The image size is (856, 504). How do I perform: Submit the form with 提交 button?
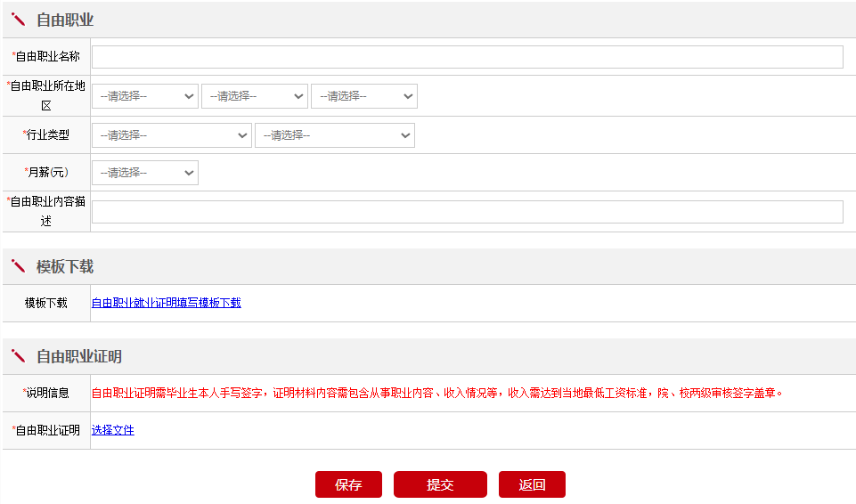[440, 484]
